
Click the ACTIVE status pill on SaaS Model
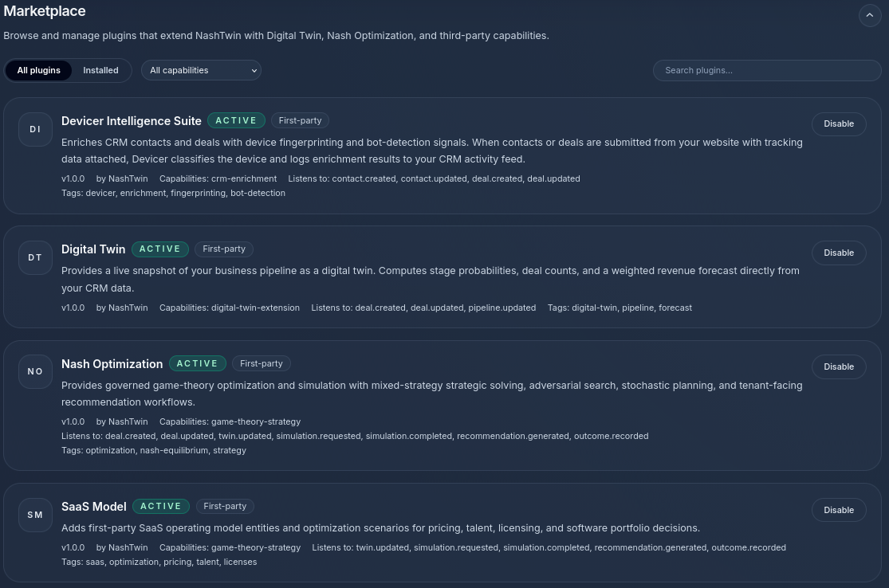coord(160,506)
